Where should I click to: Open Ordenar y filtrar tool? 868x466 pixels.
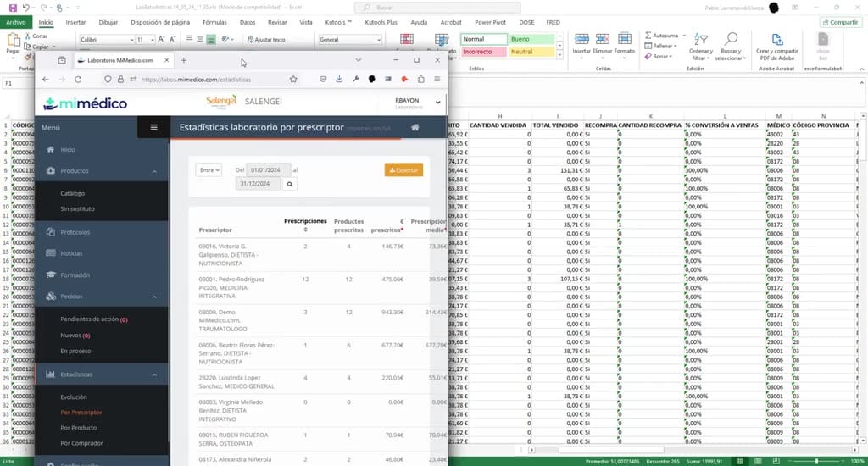point(701,47)
